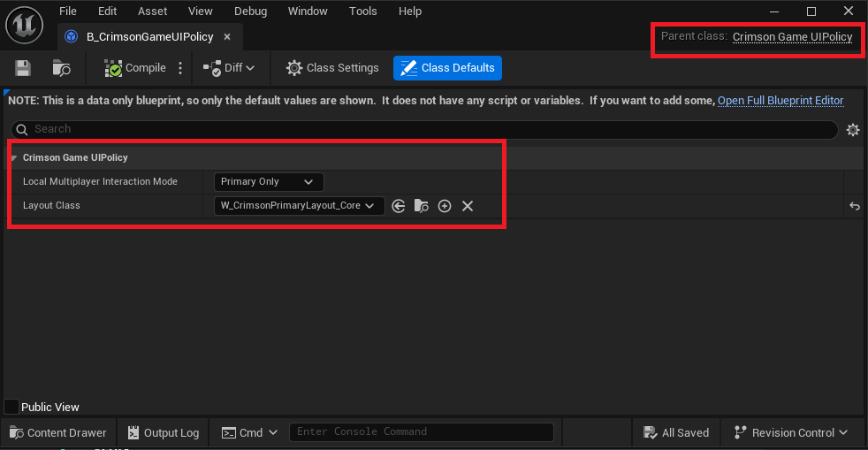Screen dimensions: 868x450
Task: Click the Enter Console Command field
Action: pos(422,431)
